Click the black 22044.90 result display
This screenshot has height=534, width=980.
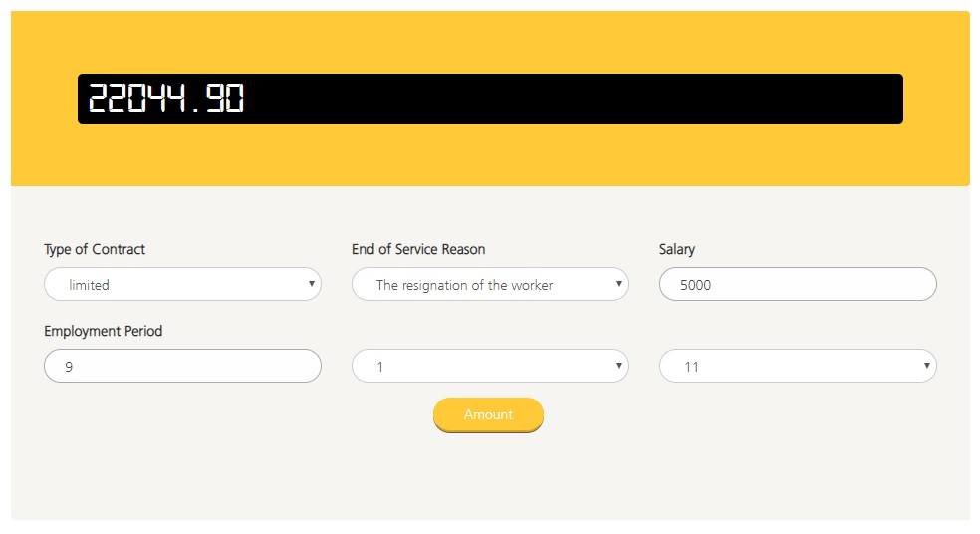pyautogui.click(x=490, y=99)
